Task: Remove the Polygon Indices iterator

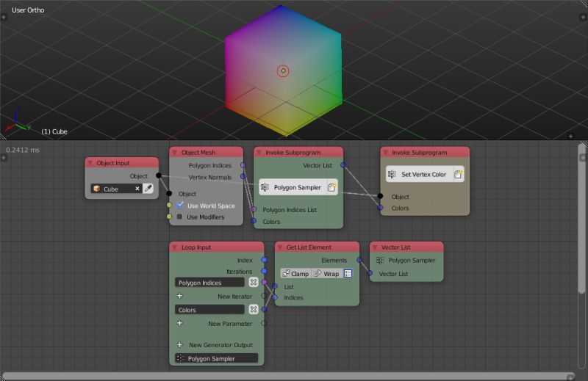Action: 254,282
